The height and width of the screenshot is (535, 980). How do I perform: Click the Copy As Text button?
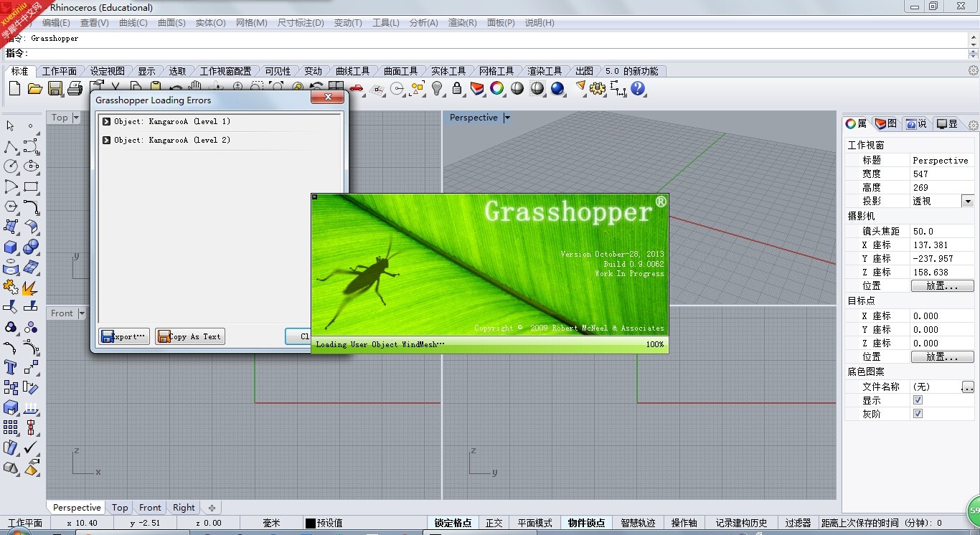pyautogui.click(x=190, y=336)
